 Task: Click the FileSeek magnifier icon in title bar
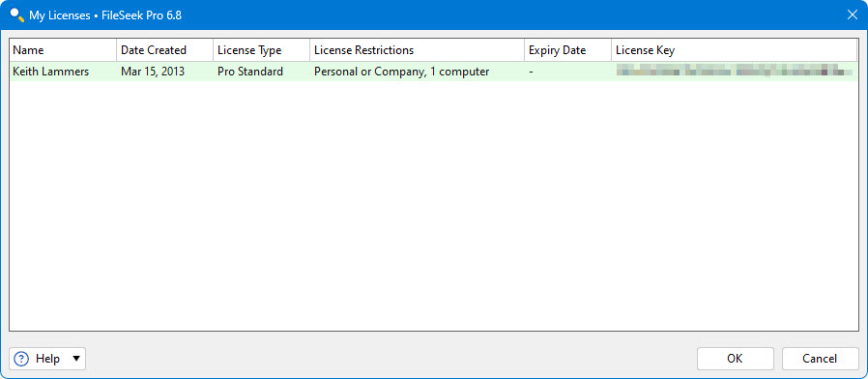pos(17,15)
